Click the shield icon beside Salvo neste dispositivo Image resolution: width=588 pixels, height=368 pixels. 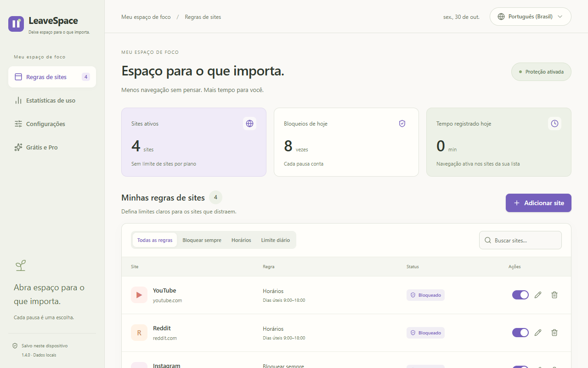click(x=15, y=345)
